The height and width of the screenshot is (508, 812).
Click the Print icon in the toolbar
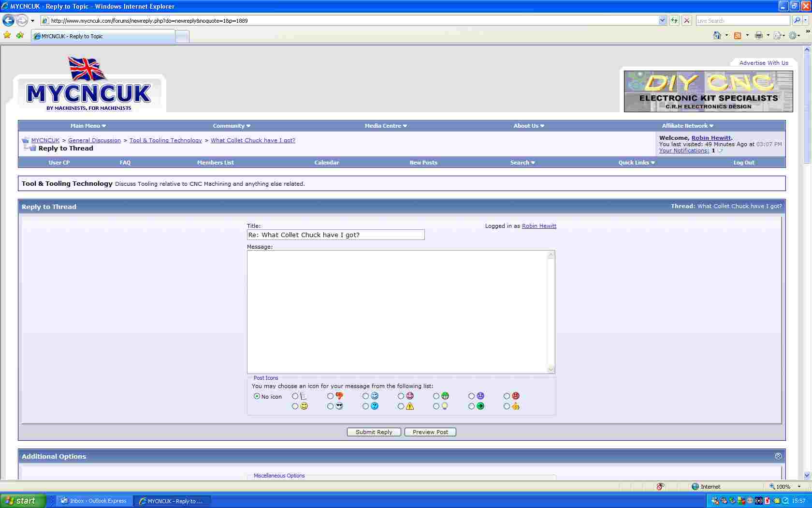click(759, 35)
